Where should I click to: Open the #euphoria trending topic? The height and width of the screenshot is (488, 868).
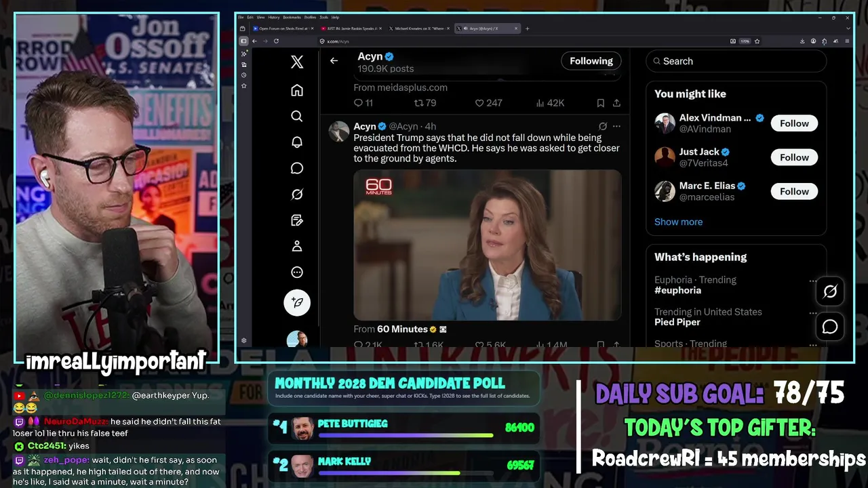click(677, 290)
